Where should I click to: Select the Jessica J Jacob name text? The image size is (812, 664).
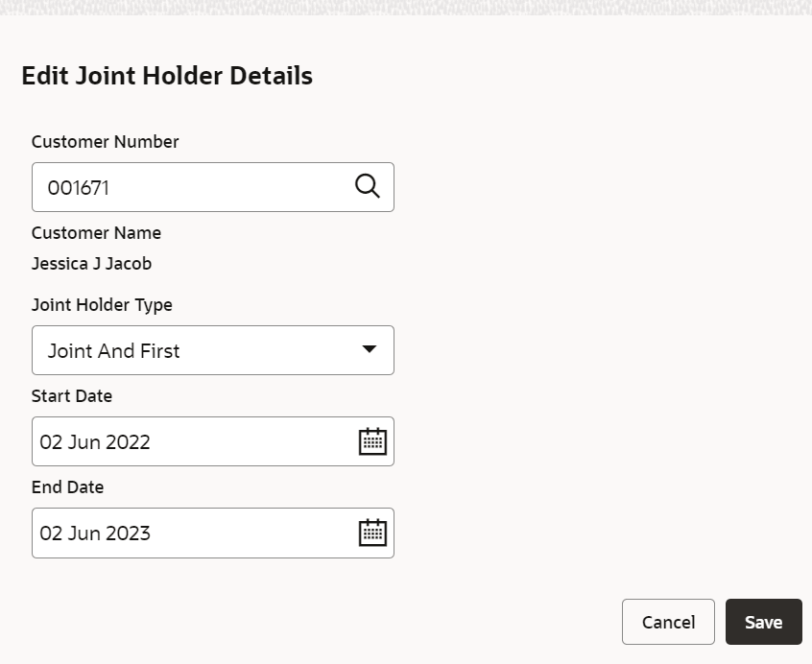[x=91, y=264]
